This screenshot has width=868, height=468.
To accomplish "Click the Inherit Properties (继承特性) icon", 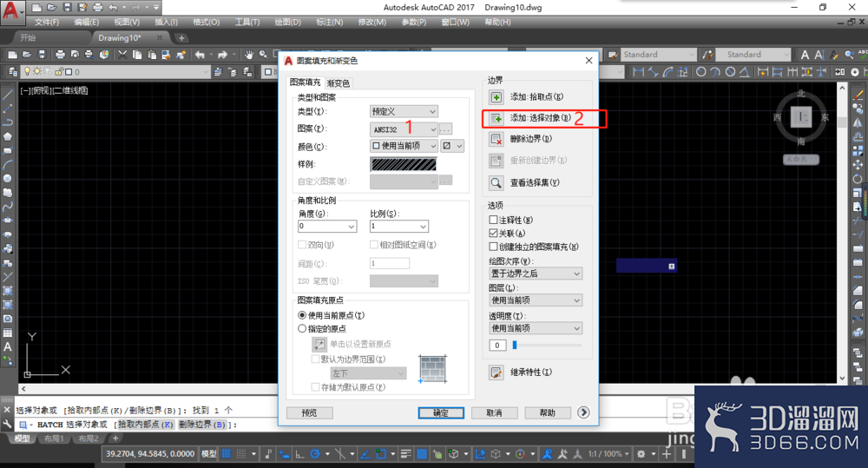I will 496,372.
